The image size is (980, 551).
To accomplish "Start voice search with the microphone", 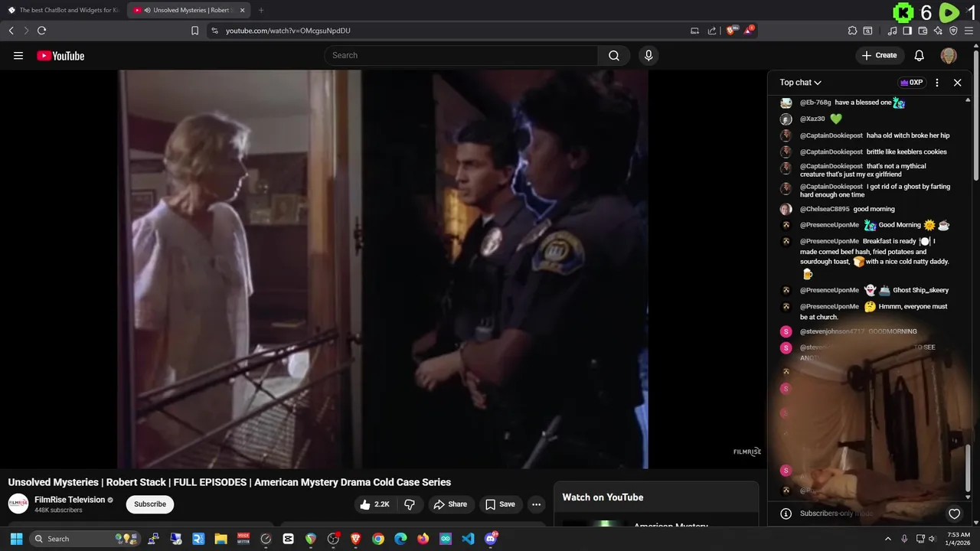I will pyautogui.click(x=648, y=55).
